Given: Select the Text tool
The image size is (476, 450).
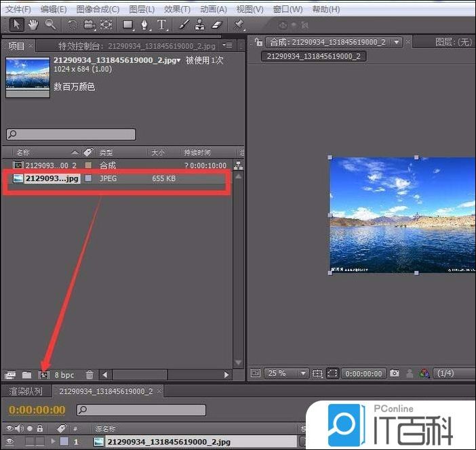Looking at the screenshot, I should 162,24.
